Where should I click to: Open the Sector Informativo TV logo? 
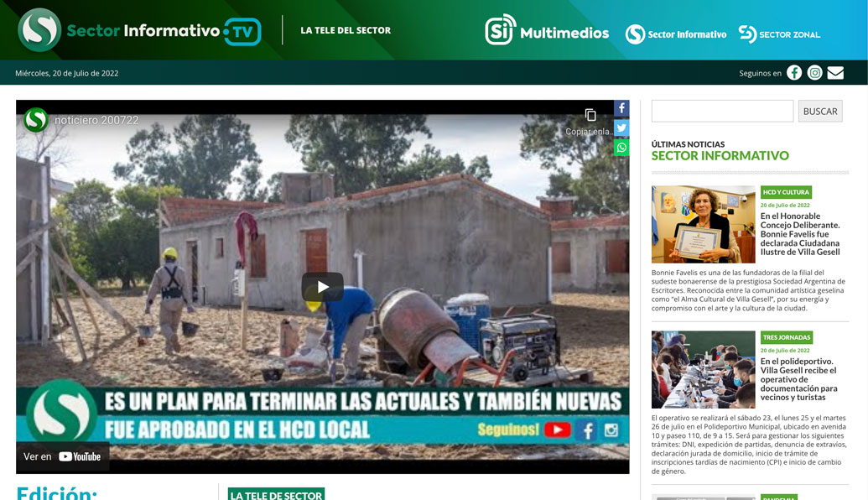tap(138, 30)
